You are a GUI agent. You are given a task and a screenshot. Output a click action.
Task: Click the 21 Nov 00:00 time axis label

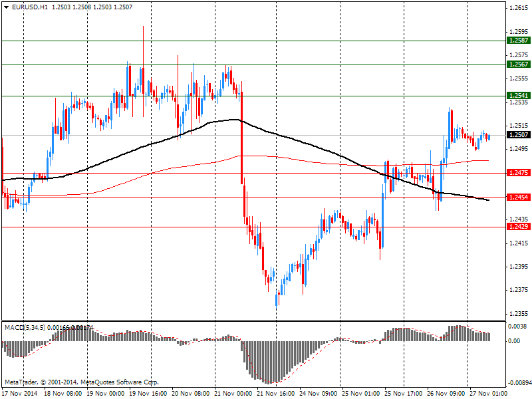(233, 394)
